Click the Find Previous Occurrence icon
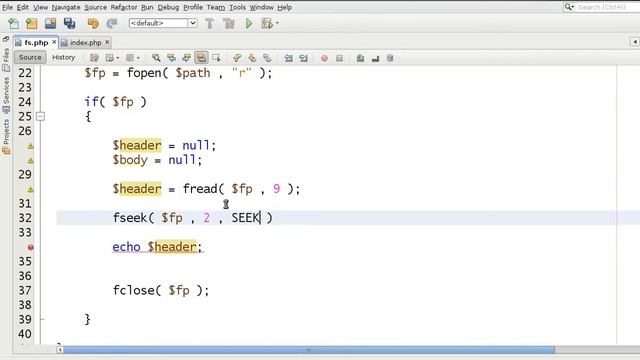Viewport: 640px width, 360px height. point(171,58)
